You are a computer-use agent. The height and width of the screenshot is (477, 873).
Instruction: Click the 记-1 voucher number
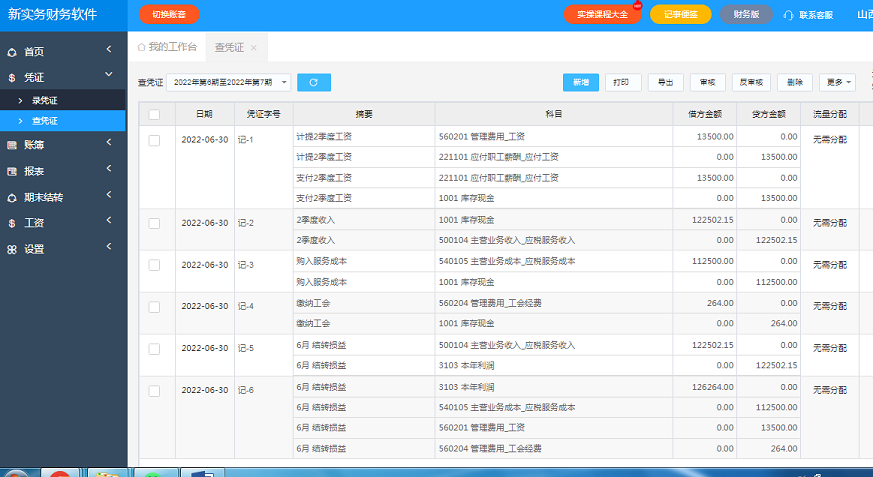[x=246, y=140]
